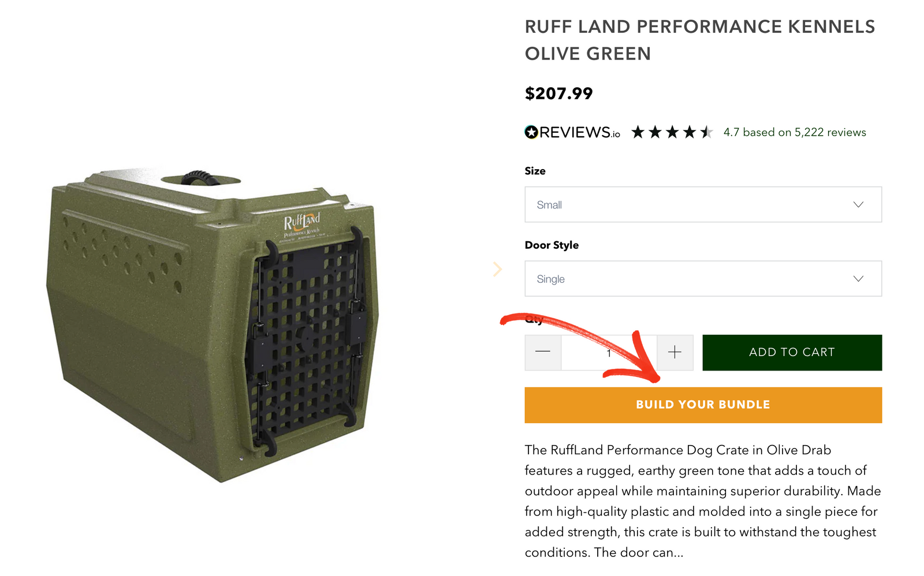924x576 pixels.
Task: Click the truncated product description text
Action: click(x=702, y=501)
